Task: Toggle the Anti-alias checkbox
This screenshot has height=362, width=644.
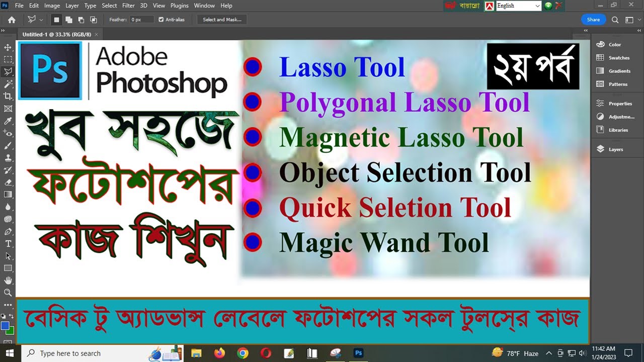Action: pyautogui.click(x=161, y=20)
